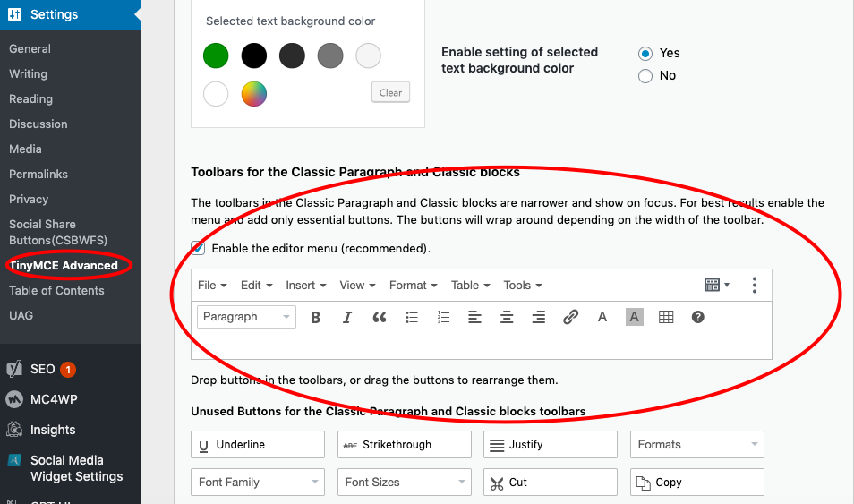Open UAG settings
The image size is (854, 504).
pyautogui.click(x=21, y=316)
